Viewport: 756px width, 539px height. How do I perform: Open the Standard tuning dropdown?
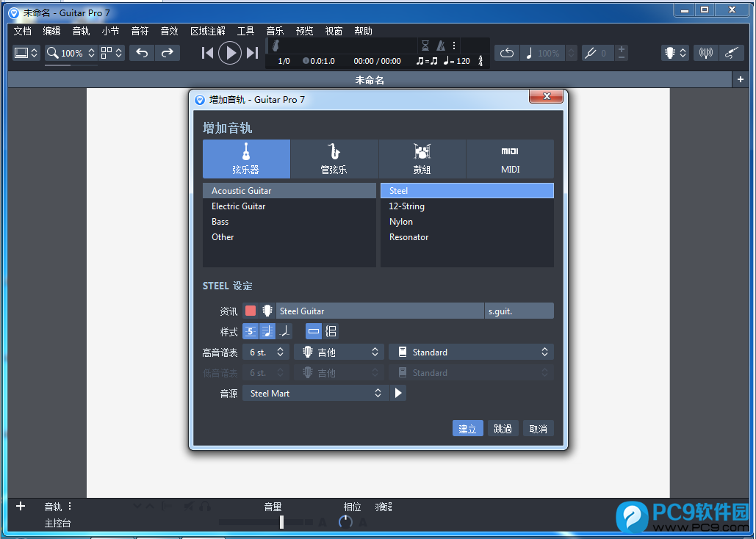(471, 352)
